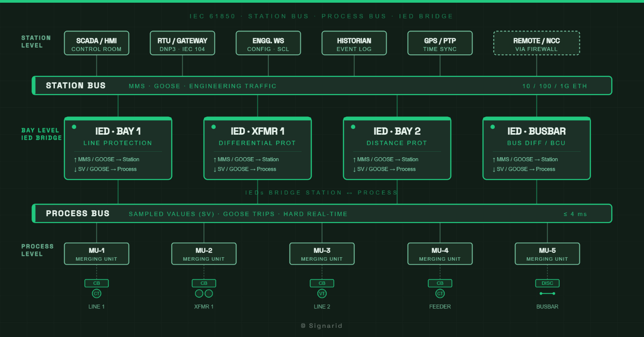This screenshot has width=644, height=337.
Task: Click the status dot on IED BAY 1
Action: click(74, 127)
